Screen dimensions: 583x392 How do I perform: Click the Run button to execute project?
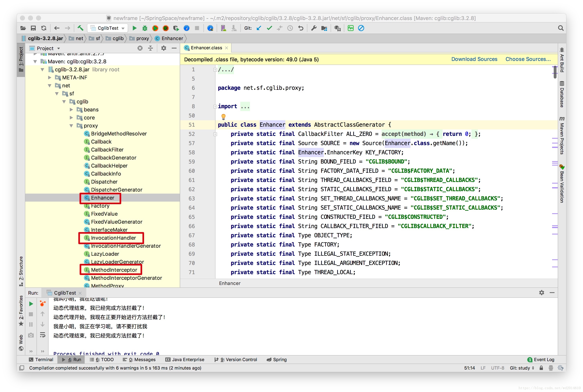coord(134,28)
